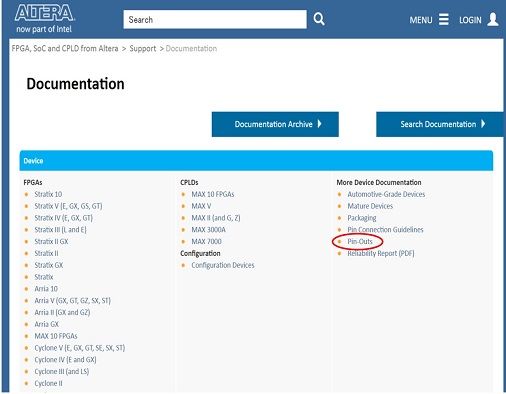Open MAX 10 FPGAs under FPGAs
506x394 pixels.
(56, 336)
